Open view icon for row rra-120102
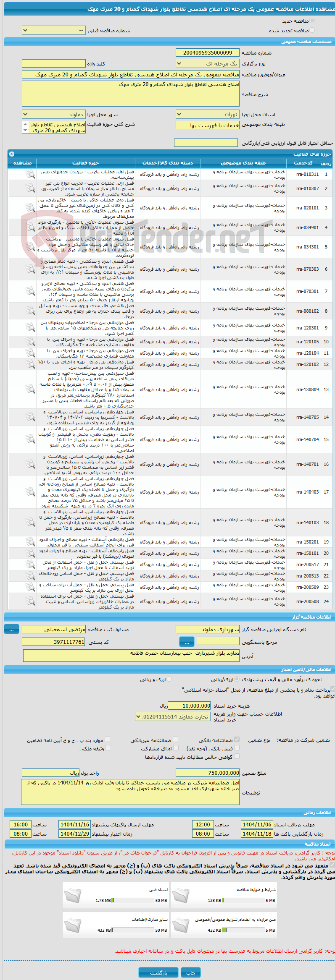335x980 pixels. (x=30, y=364)
